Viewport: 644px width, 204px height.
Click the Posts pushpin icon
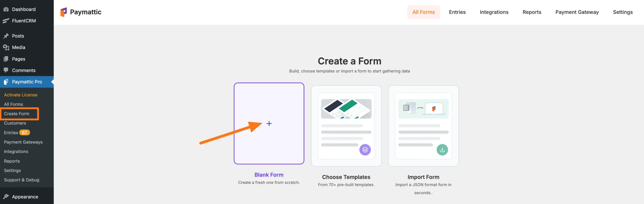(6, 36)
